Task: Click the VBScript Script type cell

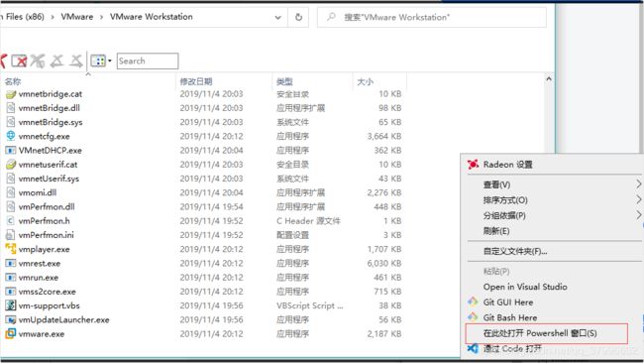Action: (x=310, y=305)
